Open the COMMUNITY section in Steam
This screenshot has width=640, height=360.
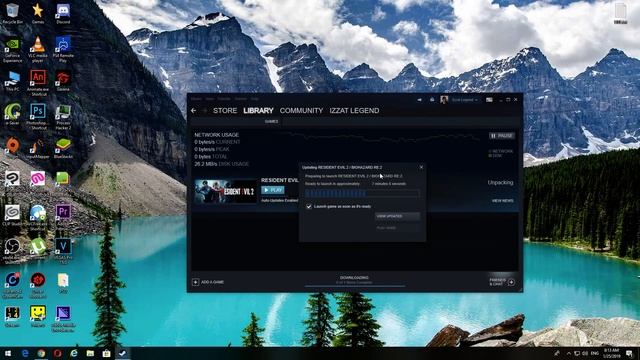click(301, 111)
